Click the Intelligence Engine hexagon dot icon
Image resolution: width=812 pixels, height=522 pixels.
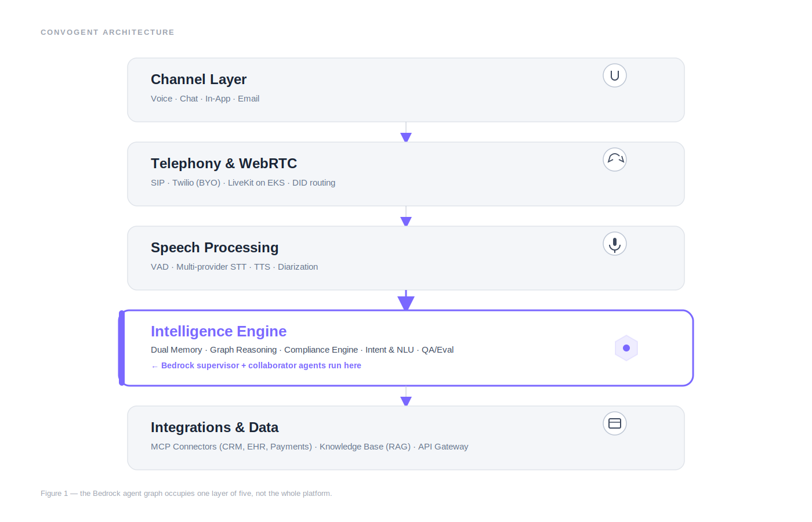pyautogui.click(x=626, y=348)
